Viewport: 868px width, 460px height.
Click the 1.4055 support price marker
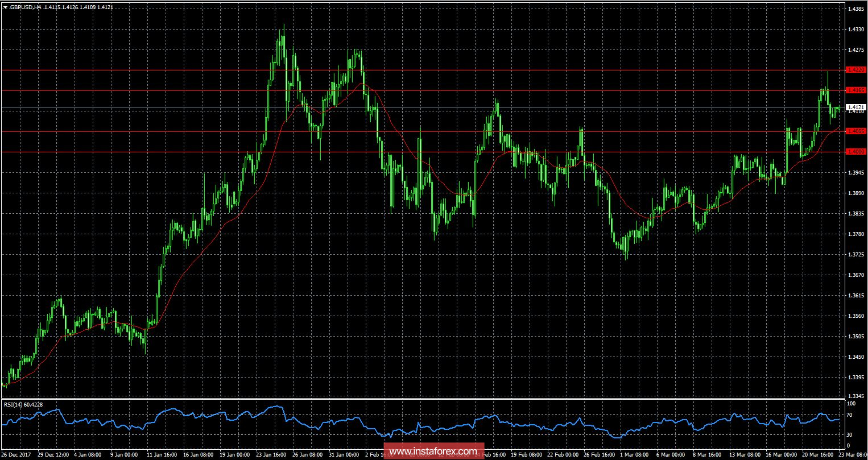click(x=856, y=131)
